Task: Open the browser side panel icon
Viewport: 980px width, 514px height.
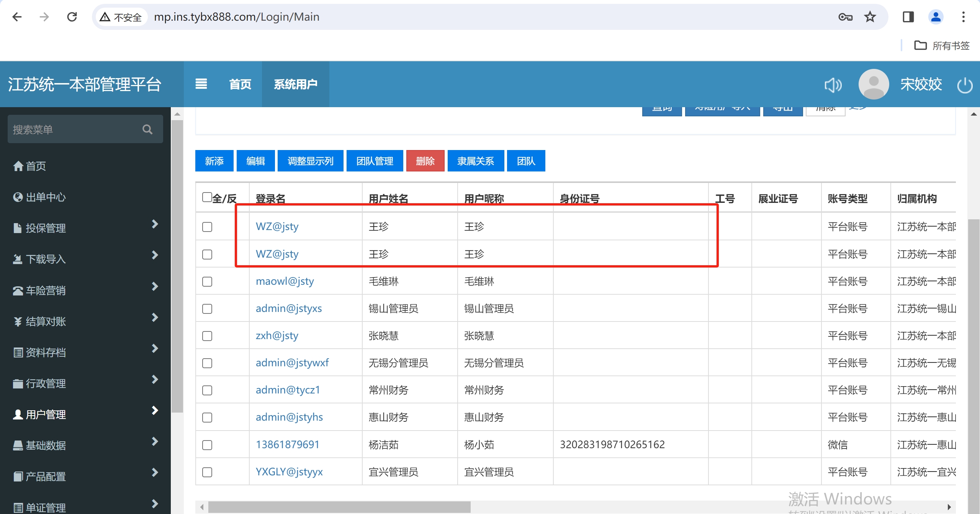Action: pyautogui.click(x=908, y=17)
